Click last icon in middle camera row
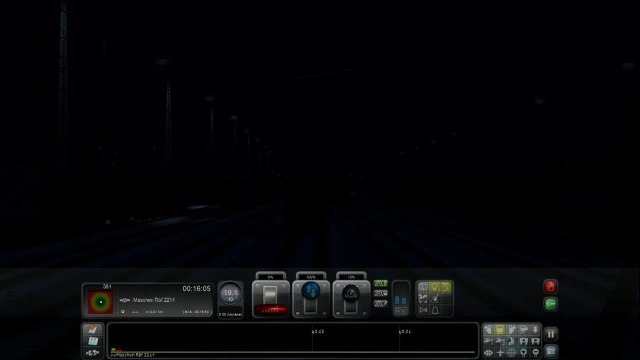The height and width of the screenshot is (360, 640). tap(535, 341)
